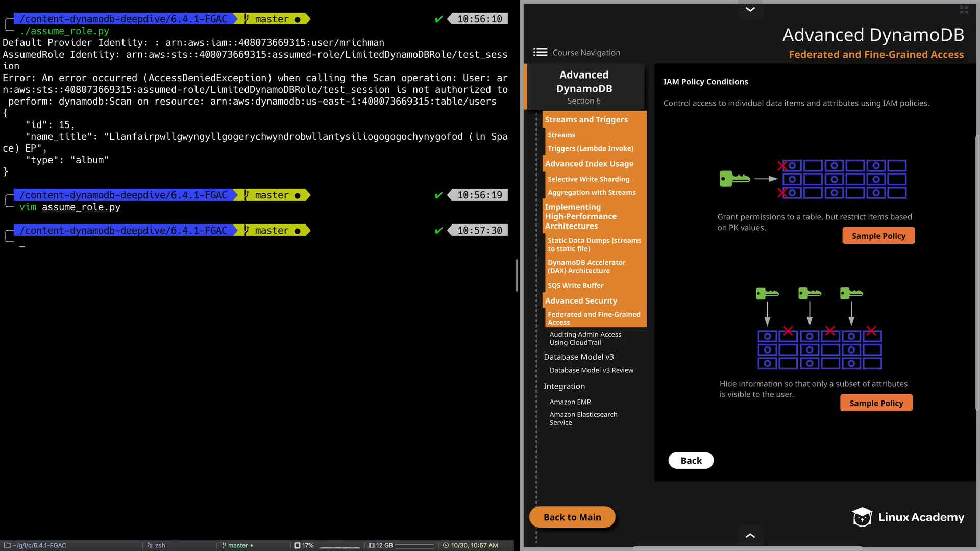980x551 pixels.
Task: Open Triggers (Lambda Invoke) lesson
Action: click(590, 148)
